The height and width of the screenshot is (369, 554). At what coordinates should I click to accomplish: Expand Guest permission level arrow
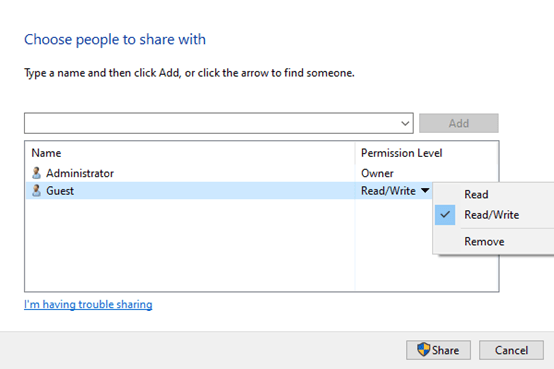[425, 191]
